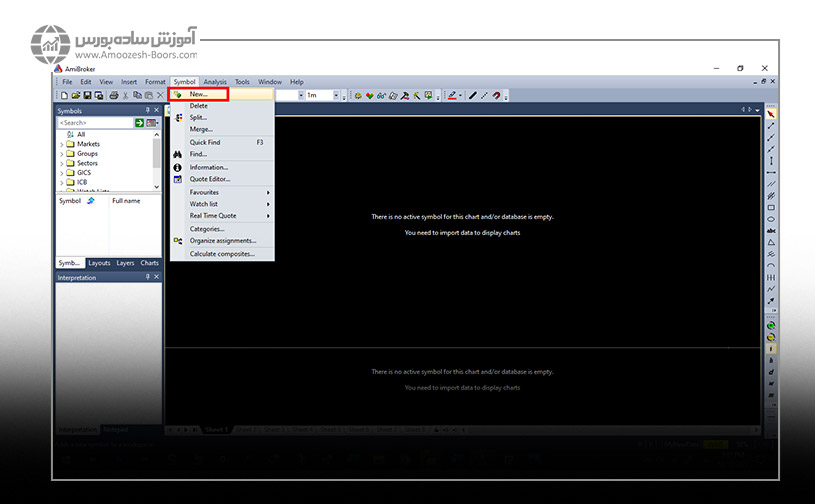Switch to the Layouts tab
The width and height of the screenshot is (815, 504).
tap(99, 263)
